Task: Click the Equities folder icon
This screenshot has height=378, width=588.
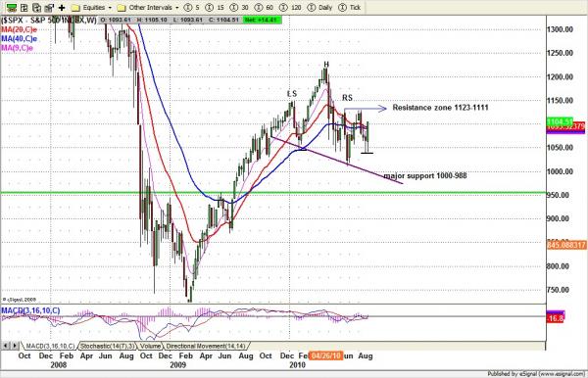Action: pyautogui.click(x=75, y=8)
